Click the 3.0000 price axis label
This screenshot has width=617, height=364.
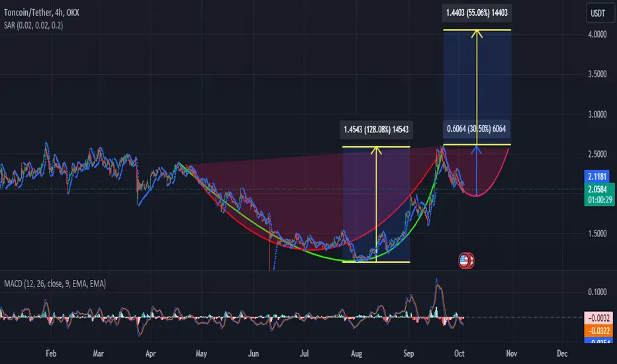pyautogui.click(x=597, y=114)
